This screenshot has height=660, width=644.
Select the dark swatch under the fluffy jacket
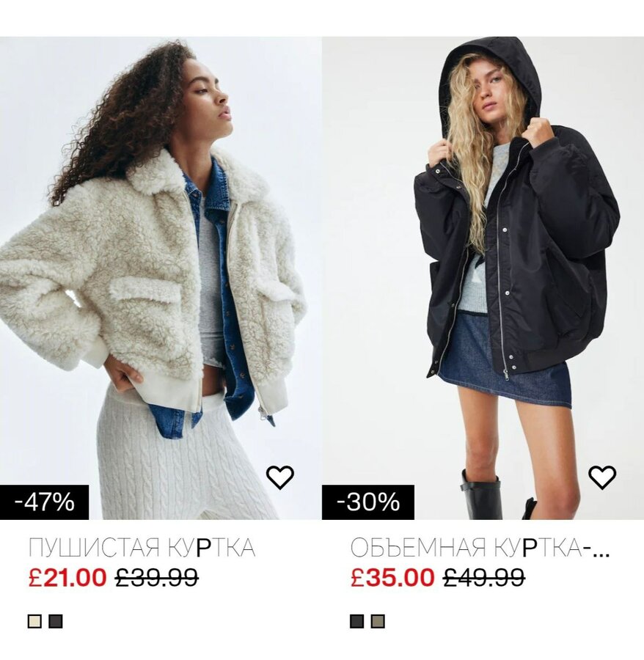[x=56, y=621]
